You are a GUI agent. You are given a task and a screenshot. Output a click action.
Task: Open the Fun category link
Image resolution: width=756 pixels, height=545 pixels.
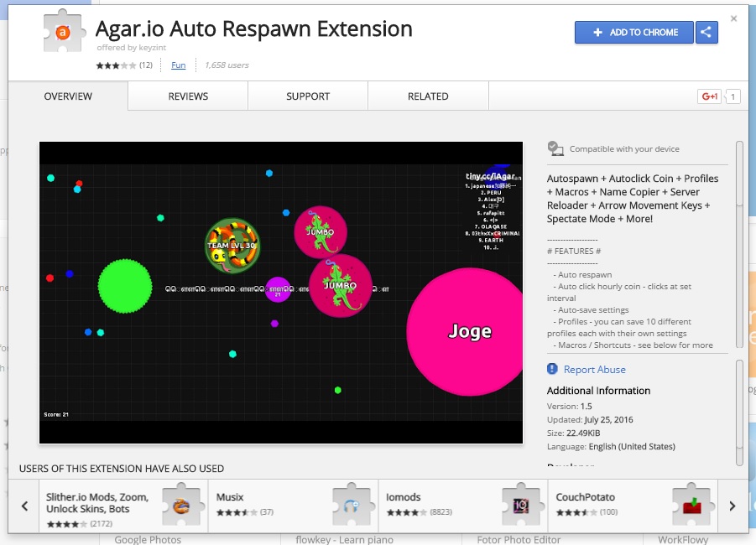pos(179,65)
